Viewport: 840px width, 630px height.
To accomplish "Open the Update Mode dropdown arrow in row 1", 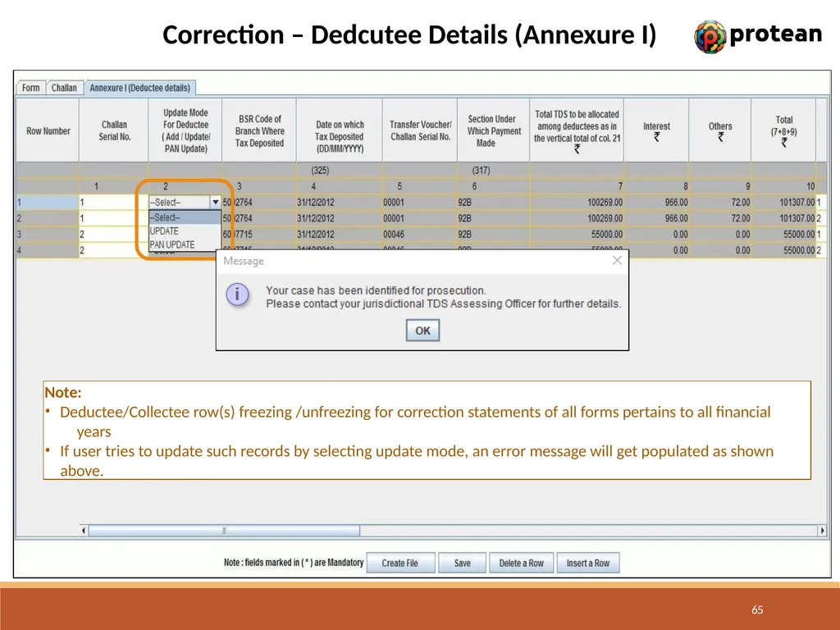I will coord(215,202).
